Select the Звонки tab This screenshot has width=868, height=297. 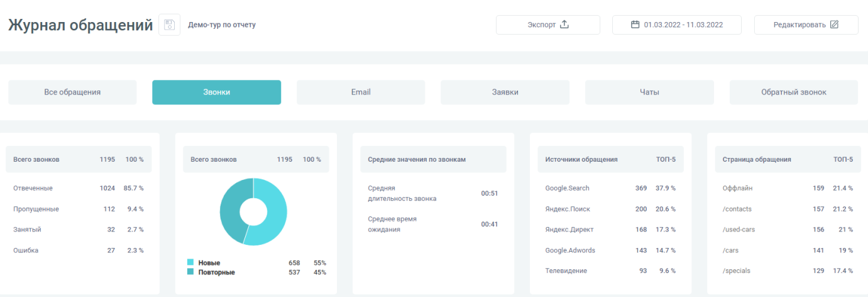[216, 92]
